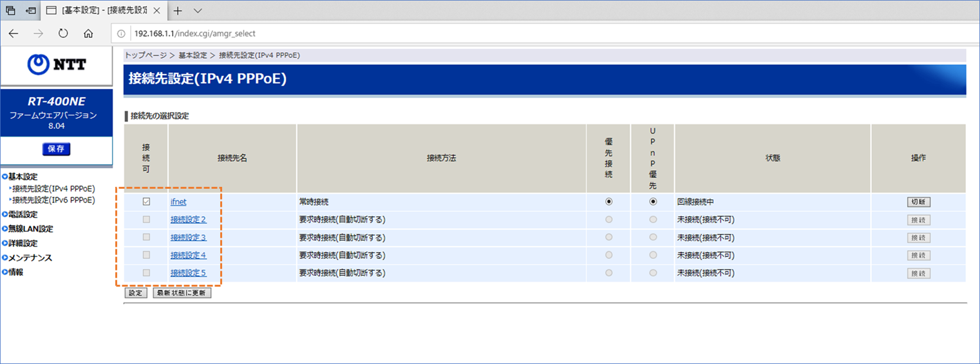Close the 基本設定 browser tab
The width and height of the screenshot is (980, 364).
tap(156, 11)
